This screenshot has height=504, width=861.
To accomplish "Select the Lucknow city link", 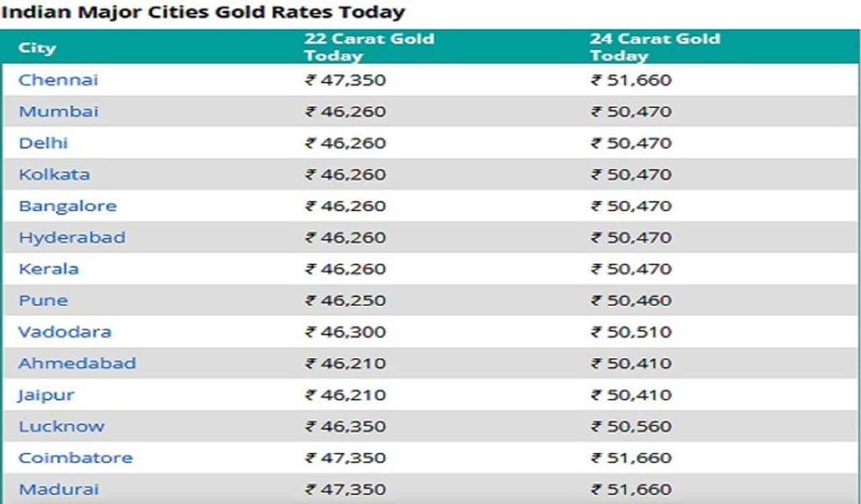I will tap(61, 427).
